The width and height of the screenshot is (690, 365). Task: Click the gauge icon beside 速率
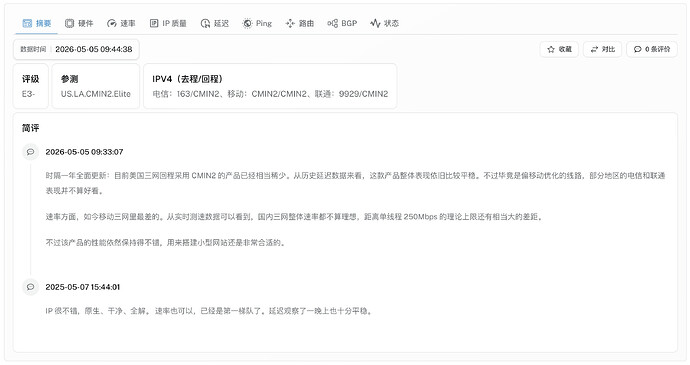click(x=112, y=23)
